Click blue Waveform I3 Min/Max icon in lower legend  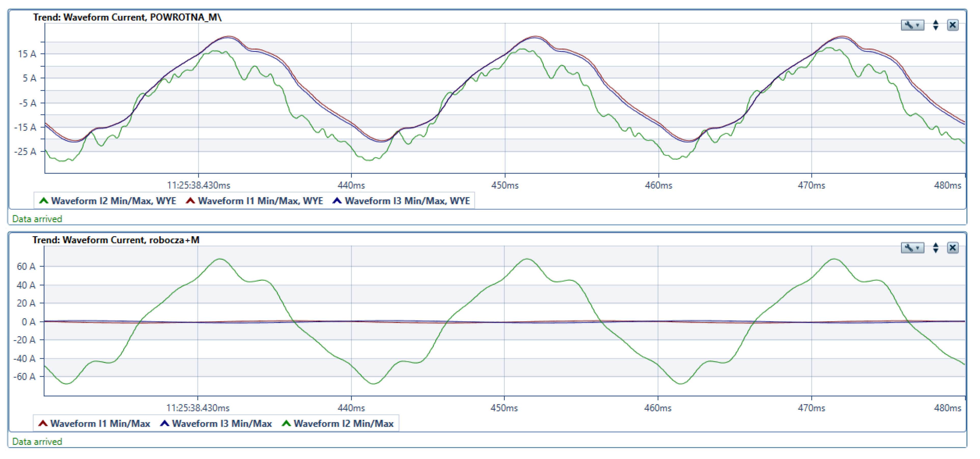[164, 424]
